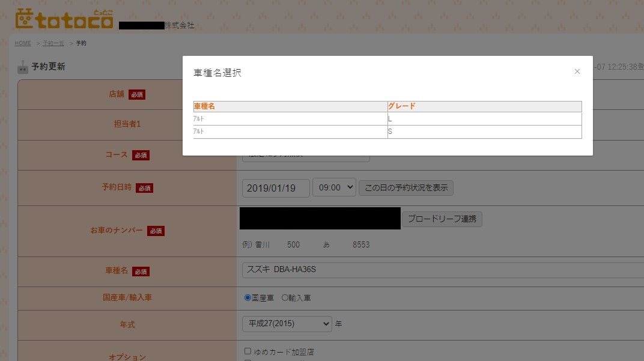Close the 車種名選択 dialog
The height and width of the screenshot is (361, 644).
[x=577, y=71]
